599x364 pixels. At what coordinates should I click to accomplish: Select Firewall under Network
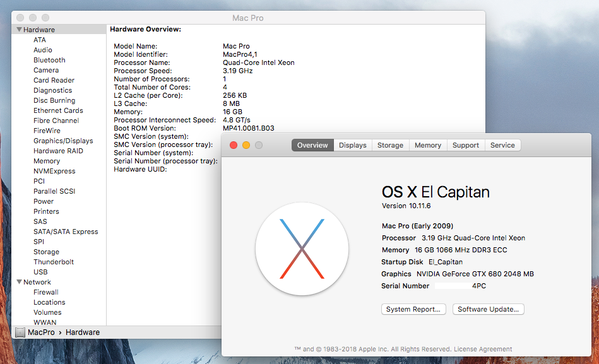tap(46, 292)
